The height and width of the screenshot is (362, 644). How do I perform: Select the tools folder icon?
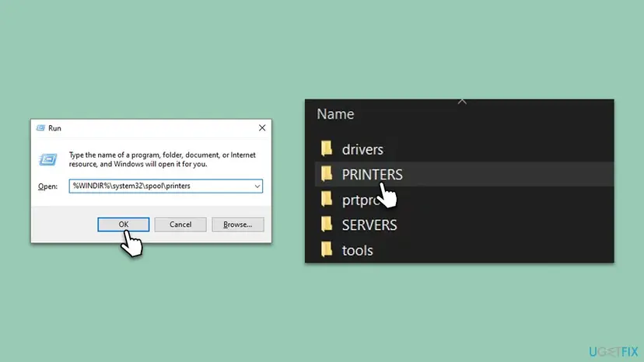[327, 250]
